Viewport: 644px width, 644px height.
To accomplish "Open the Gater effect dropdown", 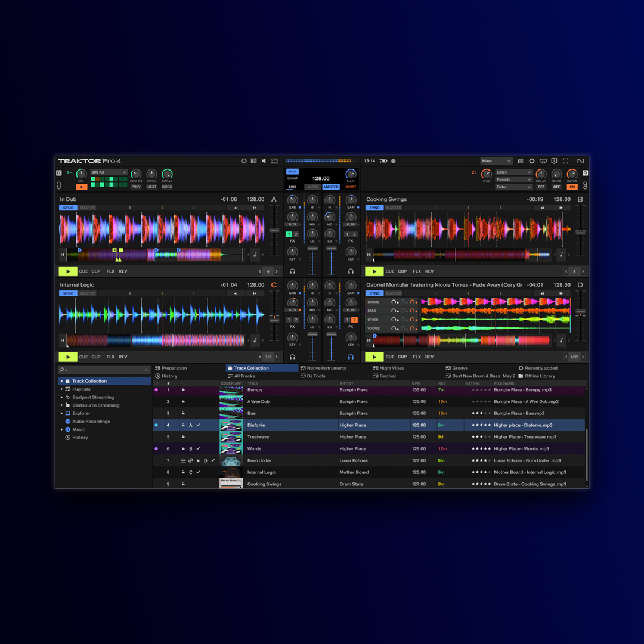I will pyautogui.click(x=514, y=187).
